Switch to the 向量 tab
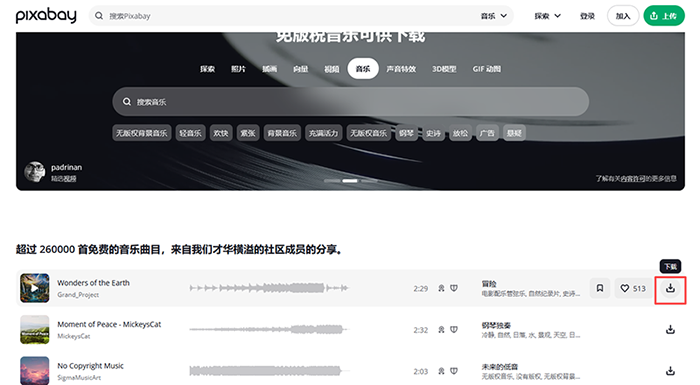The height and width of the screenshot is (385, 700). 300,69
